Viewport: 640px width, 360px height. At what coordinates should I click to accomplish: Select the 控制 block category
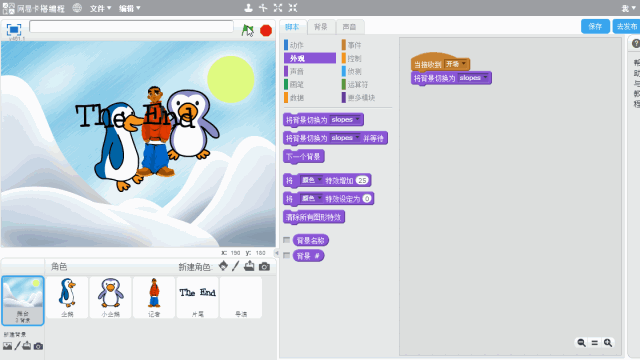pyautogui.click(x=367, y=58)
